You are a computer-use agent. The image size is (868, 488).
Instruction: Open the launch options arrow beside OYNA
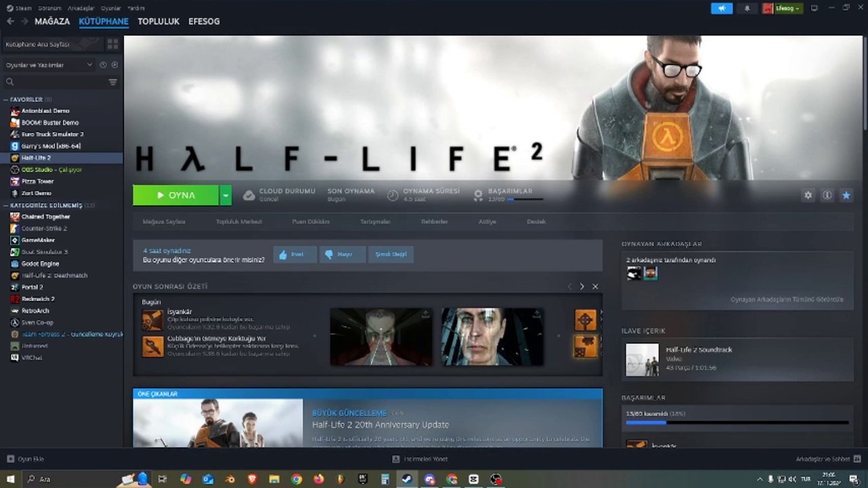click(x=226, y=195)
